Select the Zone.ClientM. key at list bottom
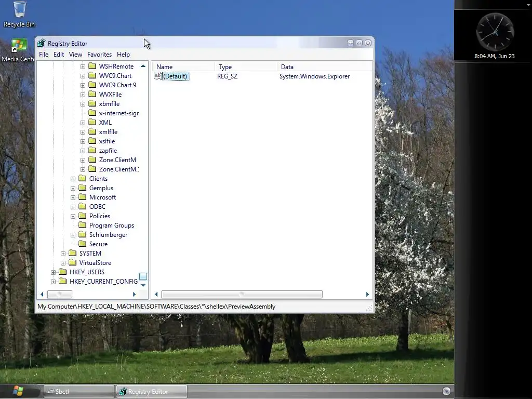532x399 pixels. pyautogui.click(x=119, y=169)
